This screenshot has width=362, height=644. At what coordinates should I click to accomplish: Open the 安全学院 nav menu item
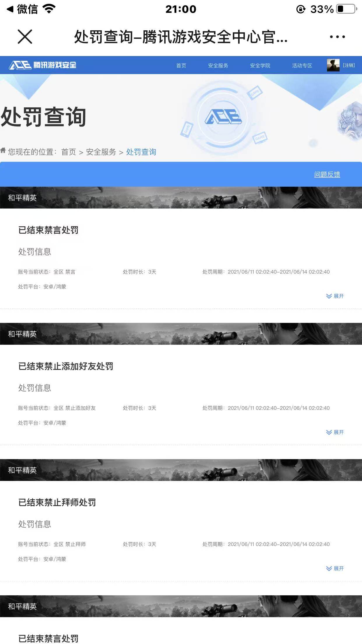click(x=260, y=66)
